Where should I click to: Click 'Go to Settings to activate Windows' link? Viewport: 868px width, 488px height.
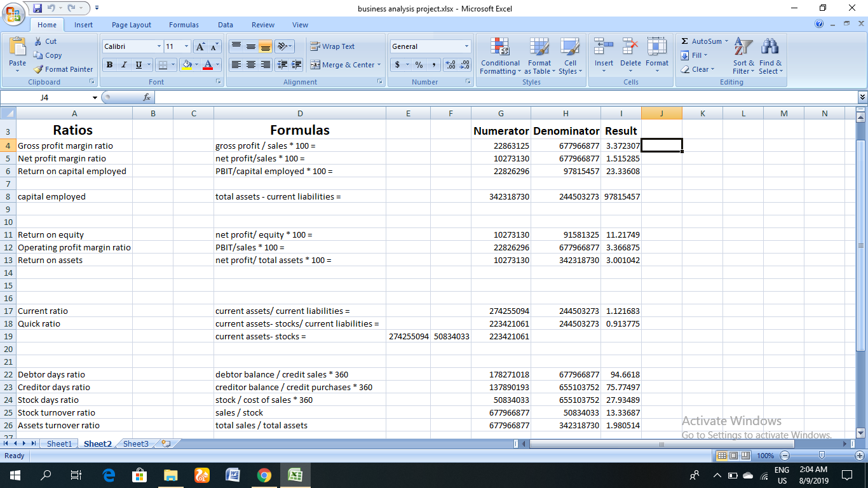point(757,435)
